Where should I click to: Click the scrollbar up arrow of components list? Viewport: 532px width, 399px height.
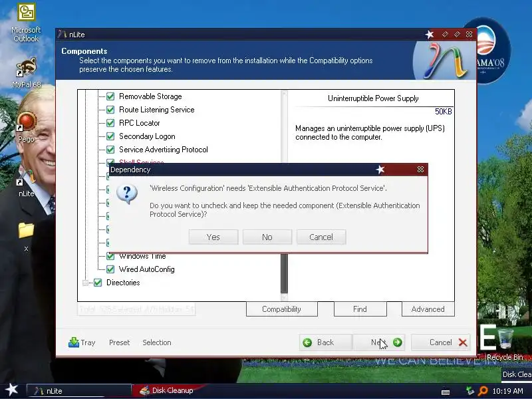[285, 94]
